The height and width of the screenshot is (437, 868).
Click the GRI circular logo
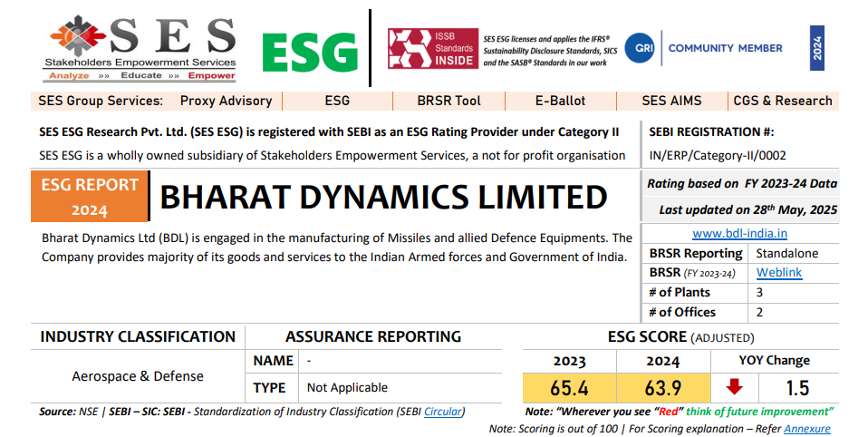[x=644, y=48]
